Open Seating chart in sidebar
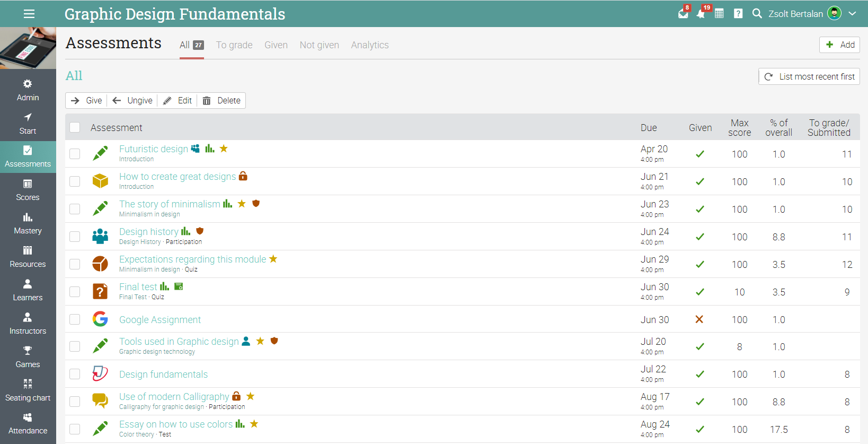Screen dimensions: 868x444 [x=28, y=391]
